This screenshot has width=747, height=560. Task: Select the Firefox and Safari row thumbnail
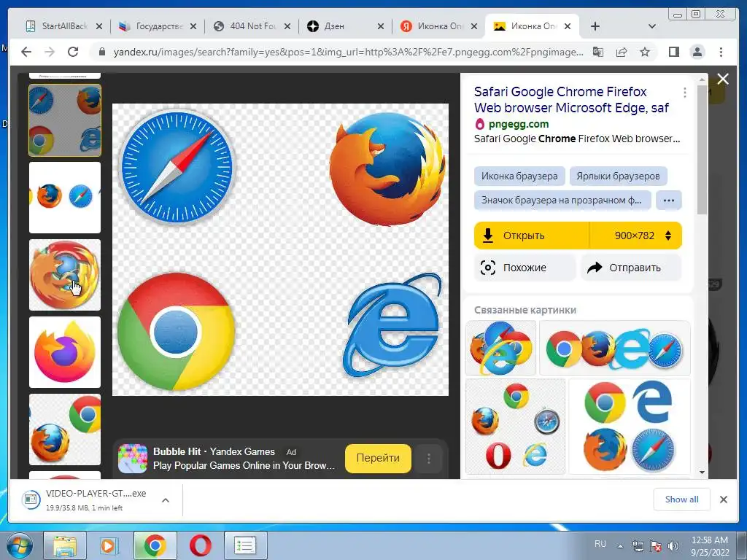pos(65,198)
